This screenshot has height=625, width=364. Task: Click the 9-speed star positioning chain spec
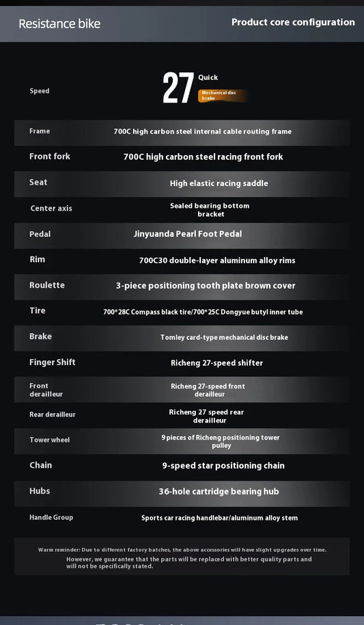pos(223,466)
